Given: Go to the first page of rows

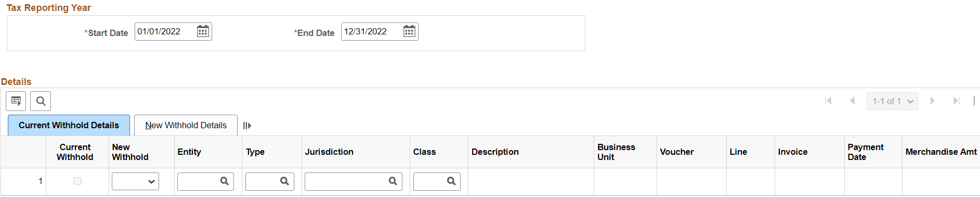Looking at the screenshot, I should pyautogui.click(x=828, y=101).
